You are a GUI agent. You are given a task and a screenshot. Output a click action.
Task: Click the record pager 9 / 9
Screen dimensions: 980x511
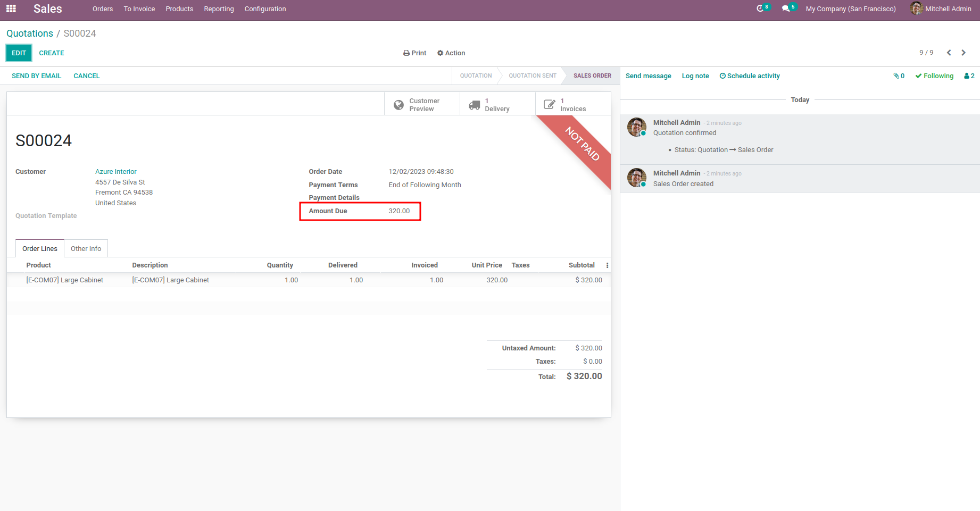coord(926,53)
